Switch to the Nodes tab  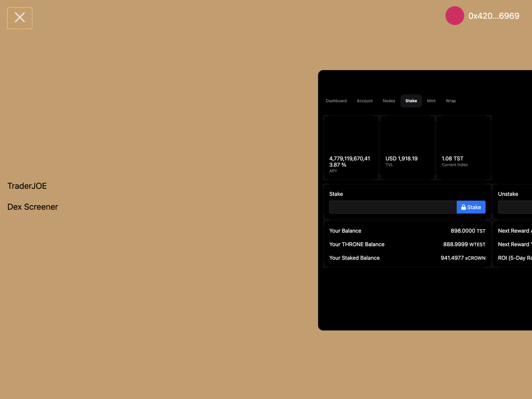(x=389, y=101)
